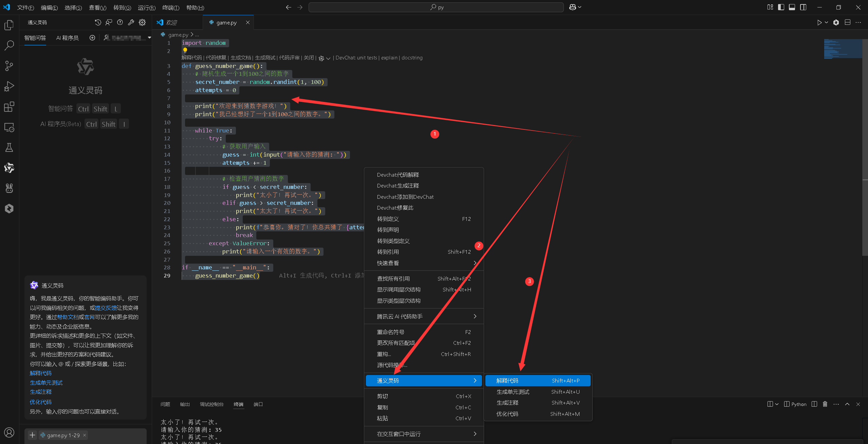Expand the 腾讯云 AI 代码助手 submenu

424,316
